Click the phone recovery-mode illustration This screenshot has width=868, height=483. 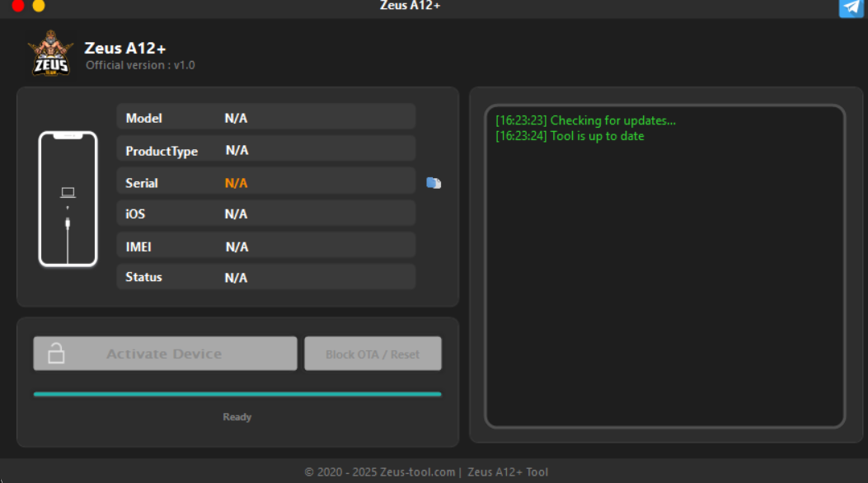(x=68, y=199)
